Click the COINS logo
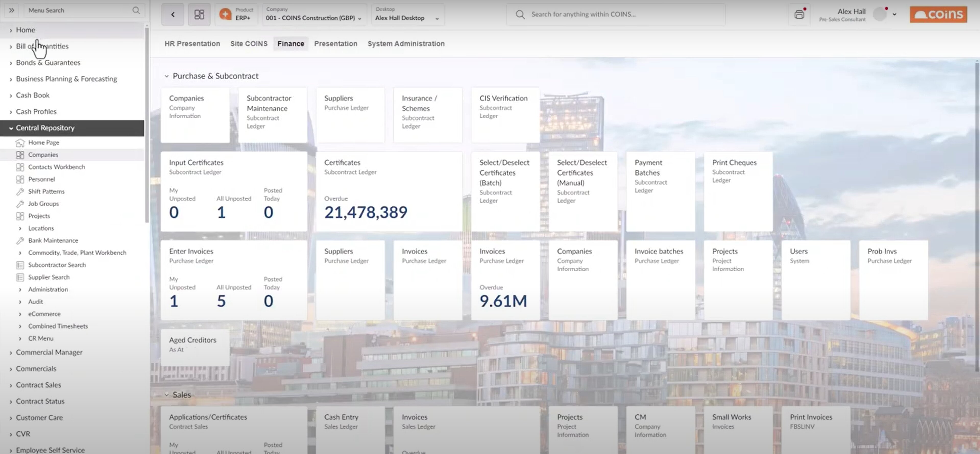Image resolution: width=980 pixels, height=454 pixels. tap(938, 15)
